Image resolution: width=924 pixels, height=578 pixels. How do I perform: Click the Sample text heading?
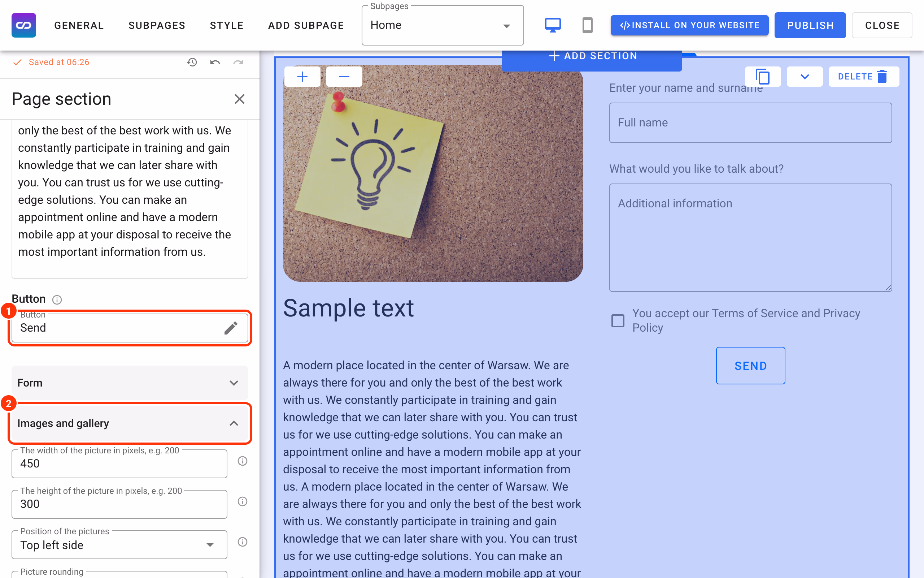(x=348, y=308)
